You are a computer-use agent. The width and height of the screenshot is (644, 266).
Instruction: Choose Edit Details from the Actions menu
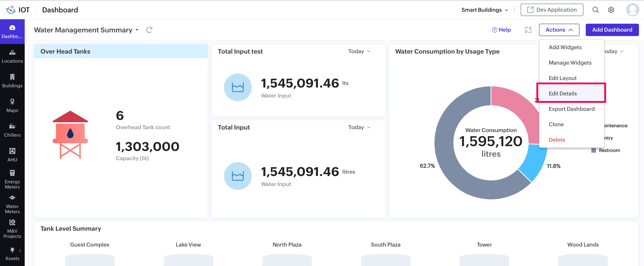(563, 93)
